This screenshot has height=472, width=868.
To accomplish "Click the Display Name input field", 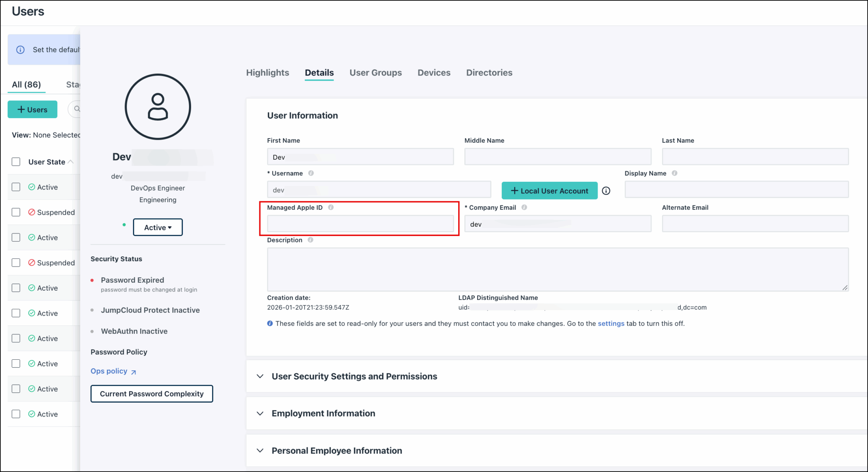I will [737, 189].
